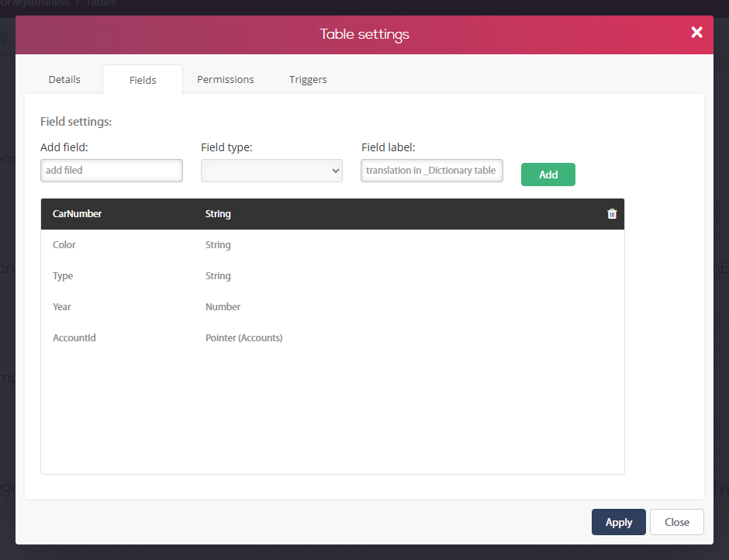Click the String type of CarNumber
729x560 pixels.
click(x=218, y=214)
